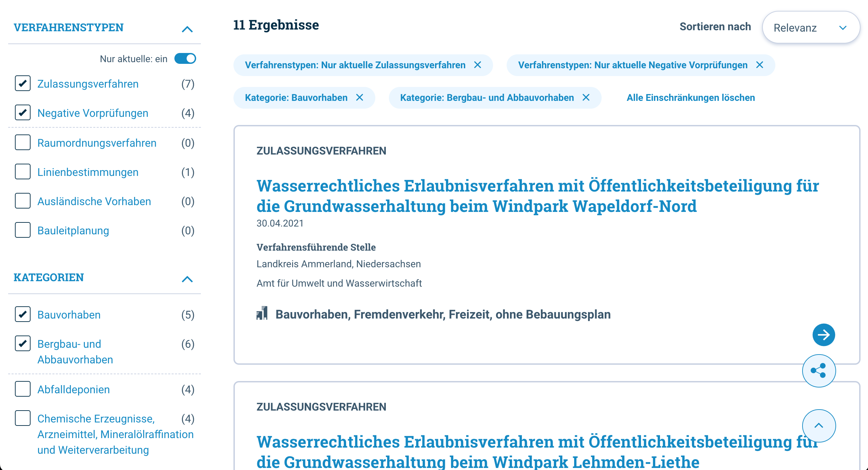Toggle off the "Nur aktuelle" switch
Image resolution: width=868 pixels, height=470 pixels.
(x=185, y=58)
